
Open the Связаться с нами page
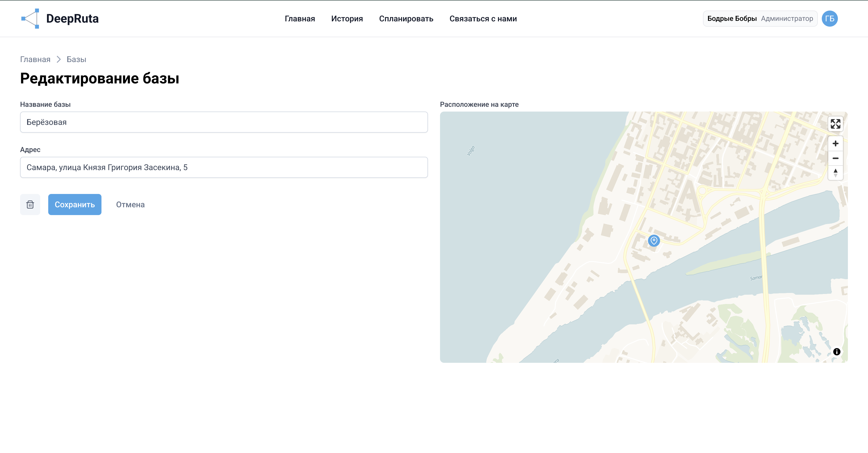[x=483, y=19]
